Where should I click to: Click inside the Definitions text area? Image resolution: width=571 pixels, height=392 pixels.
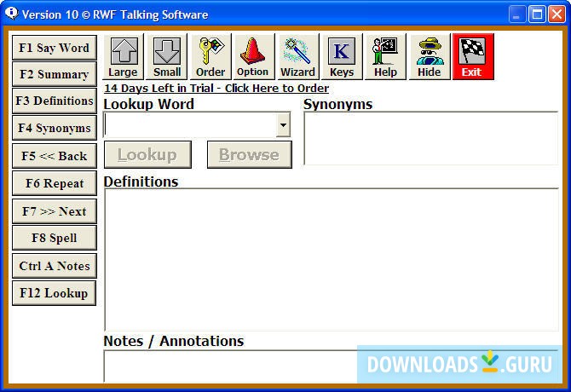(x=332, y=260)
